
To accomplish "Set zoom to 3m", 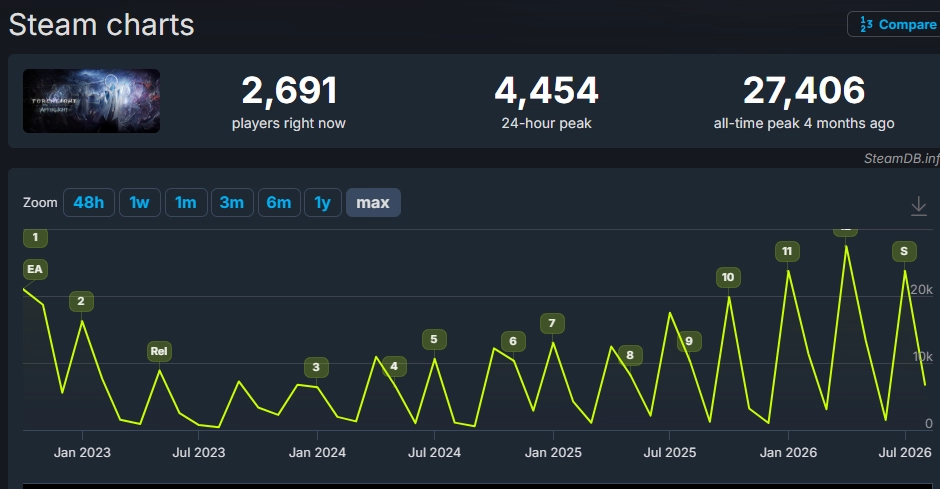I will pos(232,203).
